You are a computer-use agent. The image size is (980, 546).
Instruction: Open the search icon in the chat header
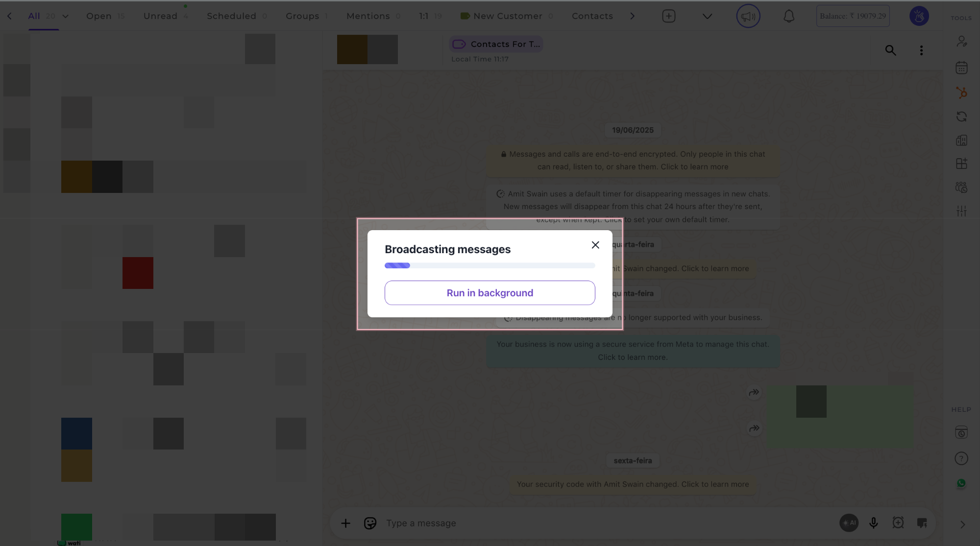pyautogui.click(x=890, y=50)
